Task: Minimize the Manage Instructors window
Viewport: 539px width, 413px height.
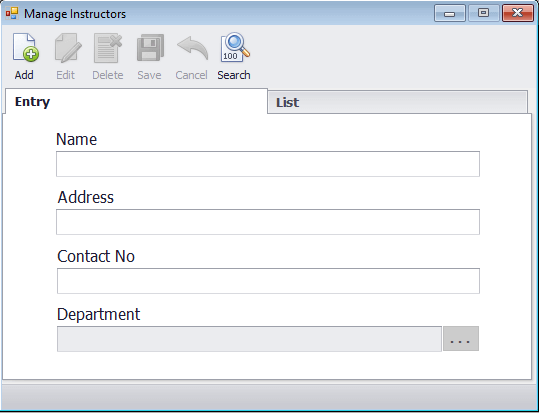Action: point(450,13)
